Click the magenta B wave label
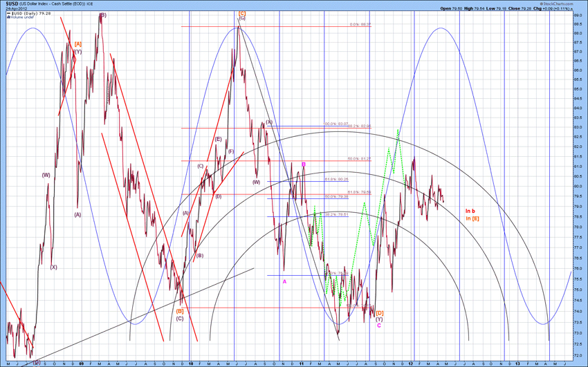588x367 pixels. point(304,164)
